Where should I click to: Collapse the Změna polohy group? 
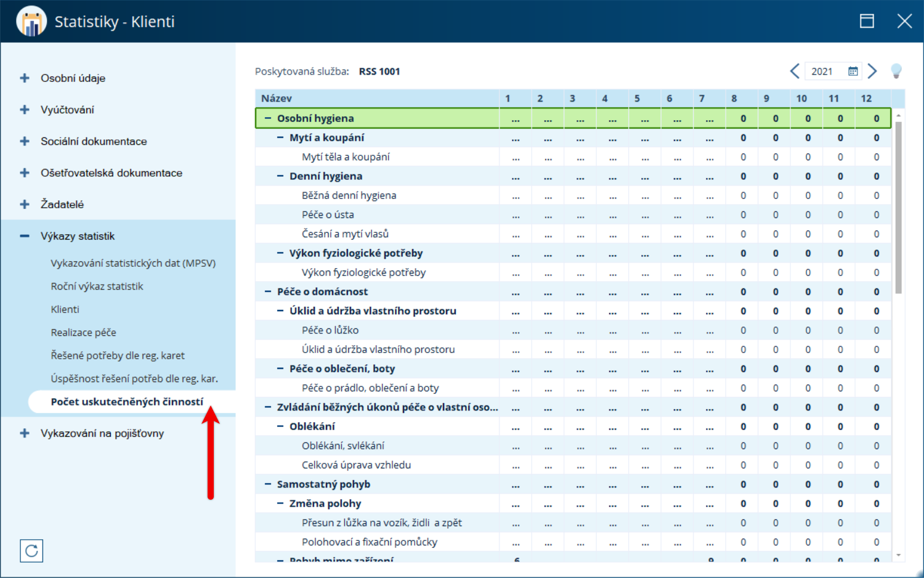pyautogui.click(x=280, y=503)
